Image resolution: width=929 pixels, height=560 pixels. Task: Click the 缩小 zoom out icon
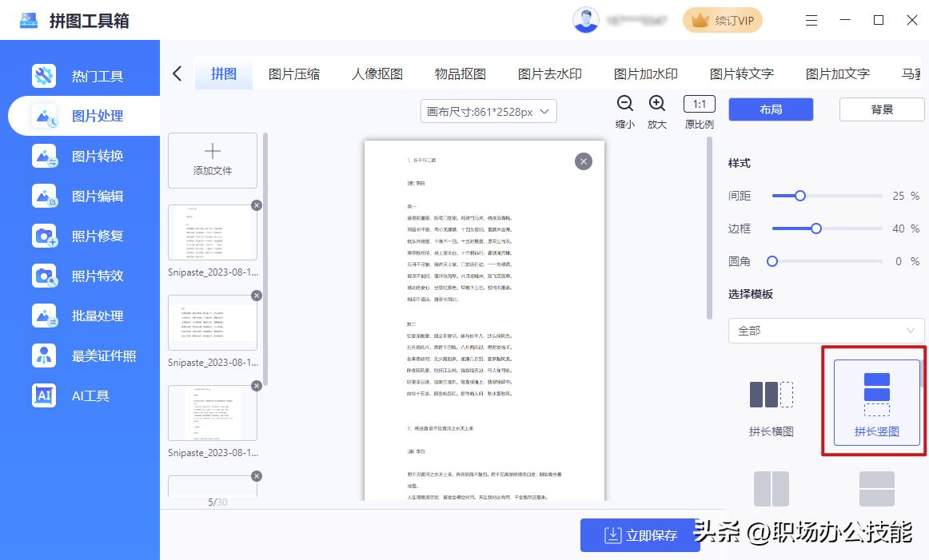click(x=624, y=104)
